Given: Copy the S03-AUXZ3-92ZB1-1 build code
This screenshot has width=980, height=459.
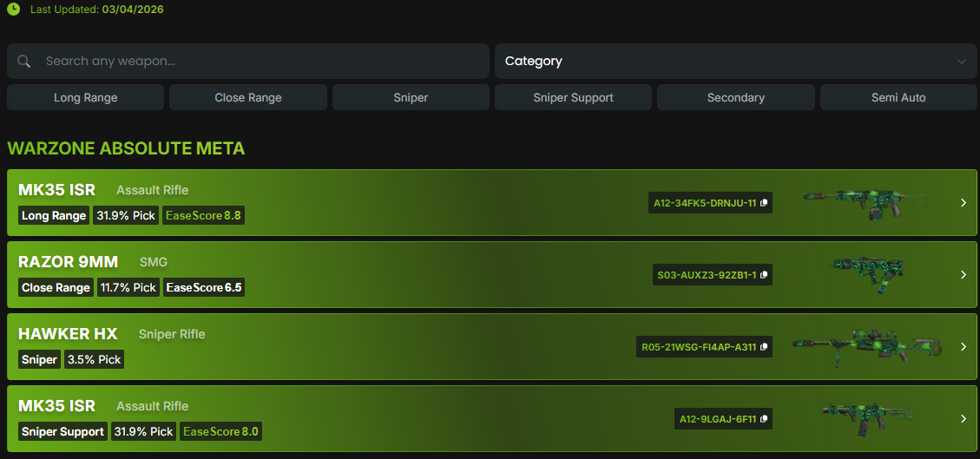Looking at the screenshot, I should [765, 275].
